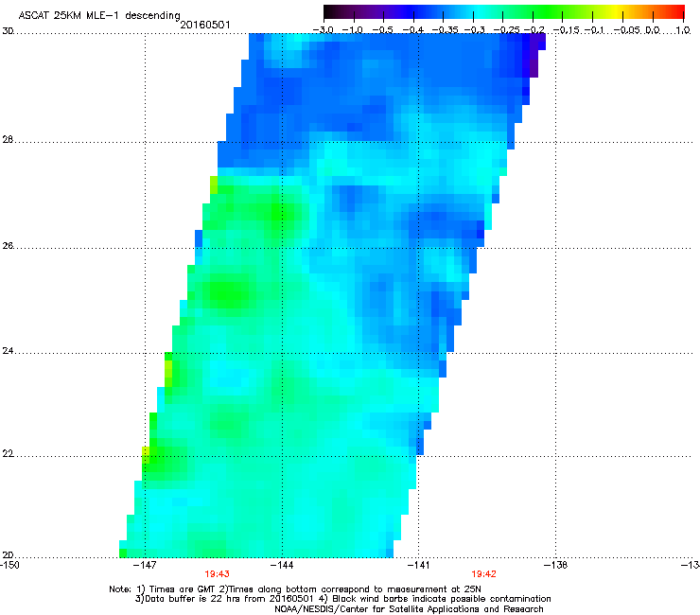Click the latitude label 28
Viewport: 700px width, 615px height.
pyautogui.click(x=8, y=139)
